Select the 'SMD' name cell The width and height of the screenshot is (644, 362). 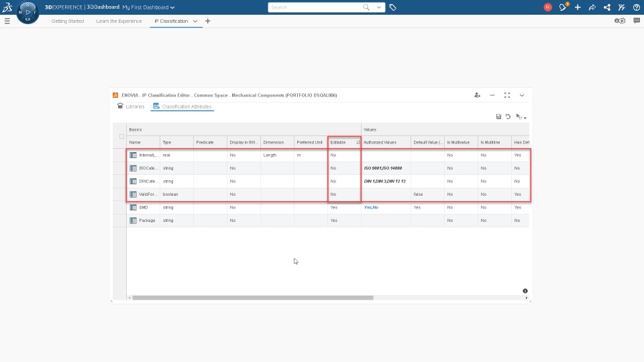click(x=144, y=207)
